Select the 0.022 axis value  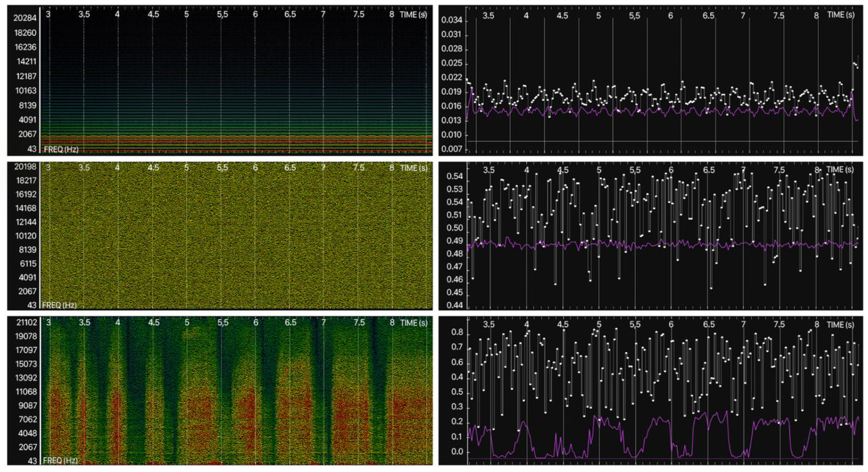[x=452, y=78]
